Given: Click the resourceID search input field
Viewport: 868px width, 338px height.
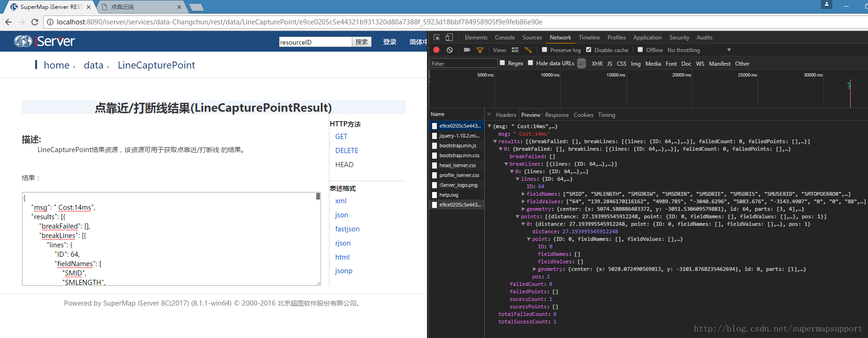Looking at the screenshot, I should coord(315,42).
